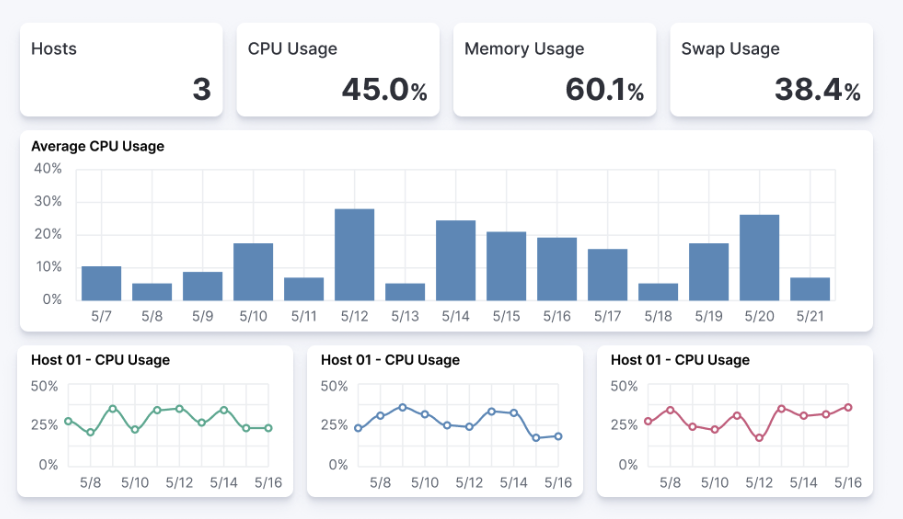
Task: Select the first data point on blue line
Action: click(358, 428)
